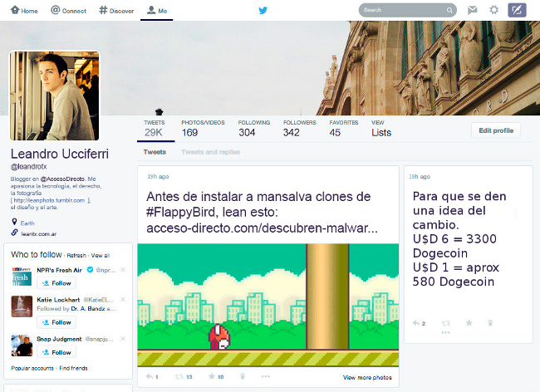Compose a new tweet with quill button
Viewport: 540px width, 392px height.
click(x=517, y=10)
